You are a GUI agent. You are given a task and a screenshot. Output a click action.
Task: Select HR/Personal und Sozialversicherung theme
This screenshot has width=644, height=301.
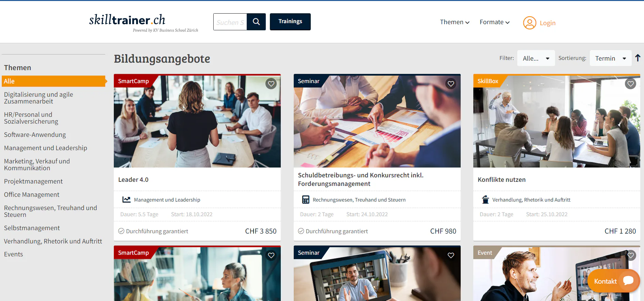[31, 118]
